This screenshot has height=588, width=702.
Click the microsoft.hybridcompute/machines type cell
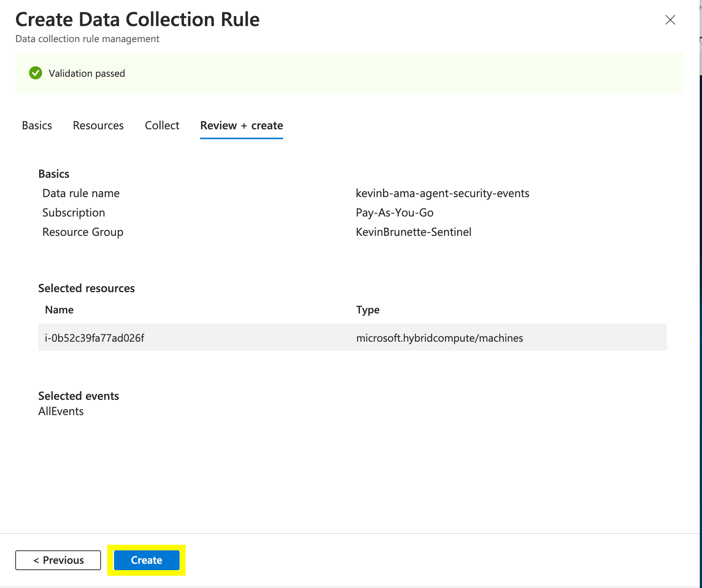pyautogui.click(x=439, y=338)
